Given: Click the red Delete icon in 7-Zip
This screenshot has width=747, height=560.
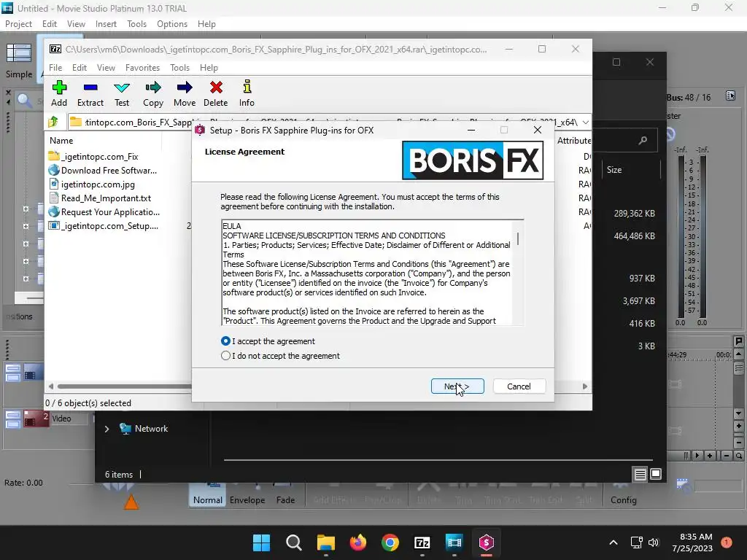Looking at the screenshot, I should 216,93.
